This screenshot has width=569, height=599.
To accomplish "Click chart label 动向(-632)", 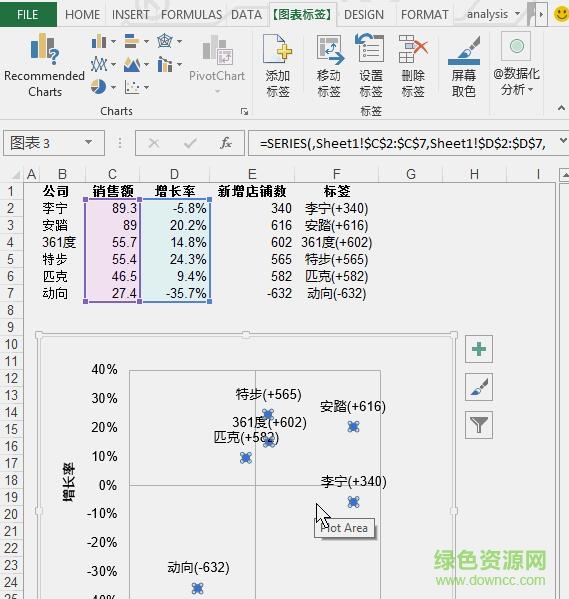I will point(198,568).
